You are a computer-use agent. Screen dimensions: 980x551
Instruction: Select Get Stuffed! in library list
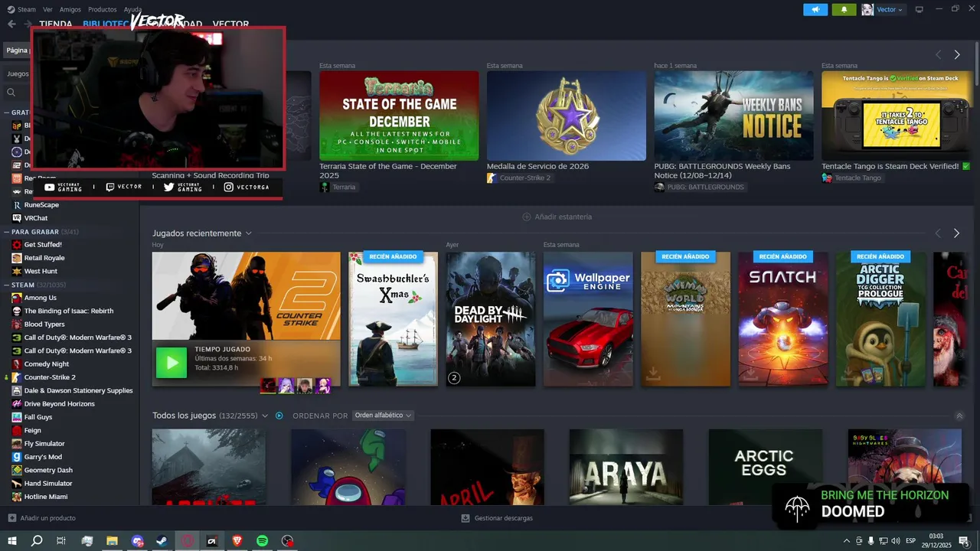(43, 245)
